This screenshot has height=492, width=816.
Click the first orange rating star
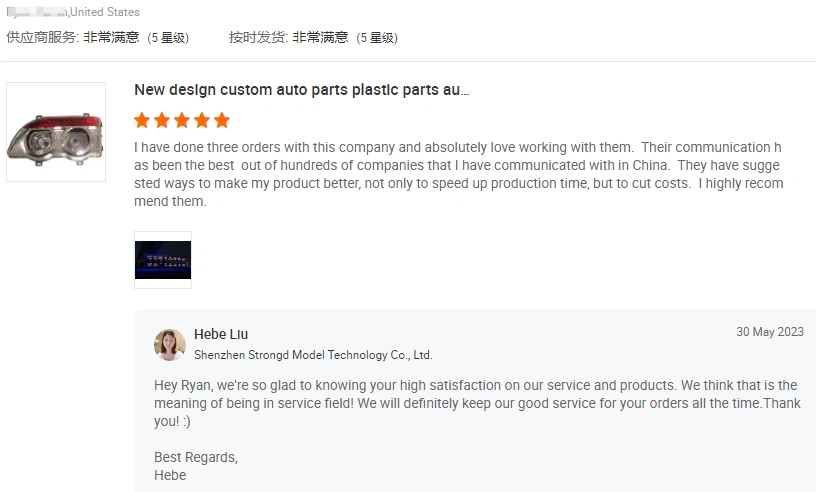tap(142, 120)
